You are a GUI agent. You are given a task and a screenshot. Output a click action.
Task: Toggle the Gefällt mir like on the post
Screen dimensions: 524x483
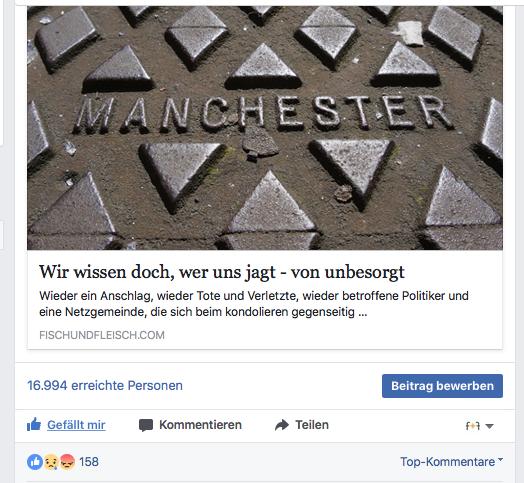[x=76, y=425]
